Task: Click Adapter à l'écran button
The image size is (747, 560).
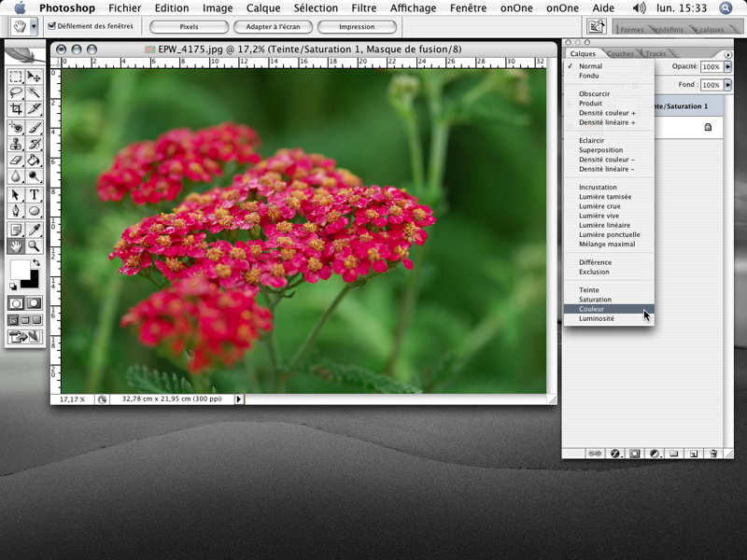Action: (x=273, y=27)
